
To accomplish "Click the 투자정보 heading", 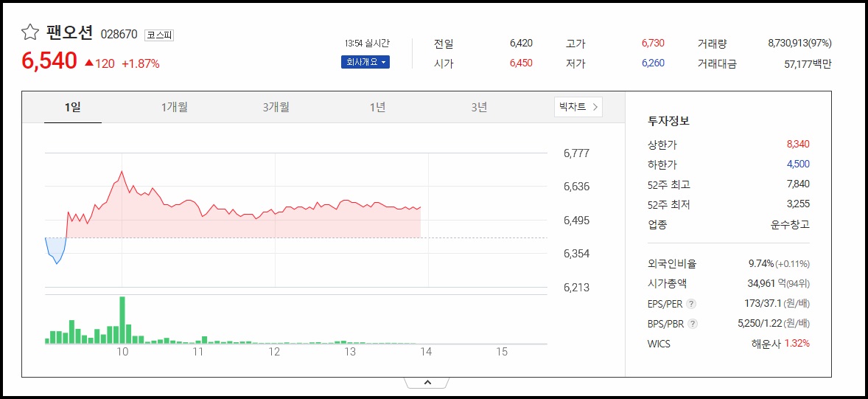I will point(668,121).
